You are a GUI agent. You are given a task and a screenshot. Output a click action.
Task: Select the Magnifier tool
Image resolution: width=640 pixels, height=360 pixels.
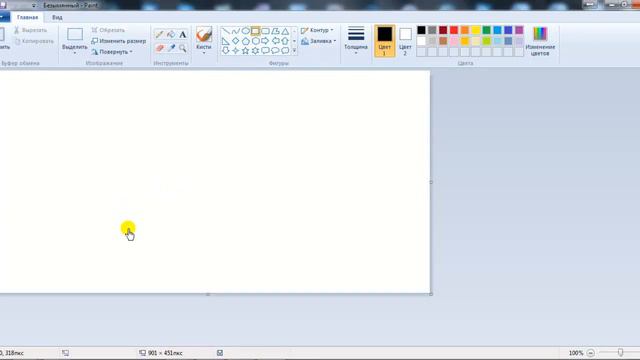click(182, 48)
